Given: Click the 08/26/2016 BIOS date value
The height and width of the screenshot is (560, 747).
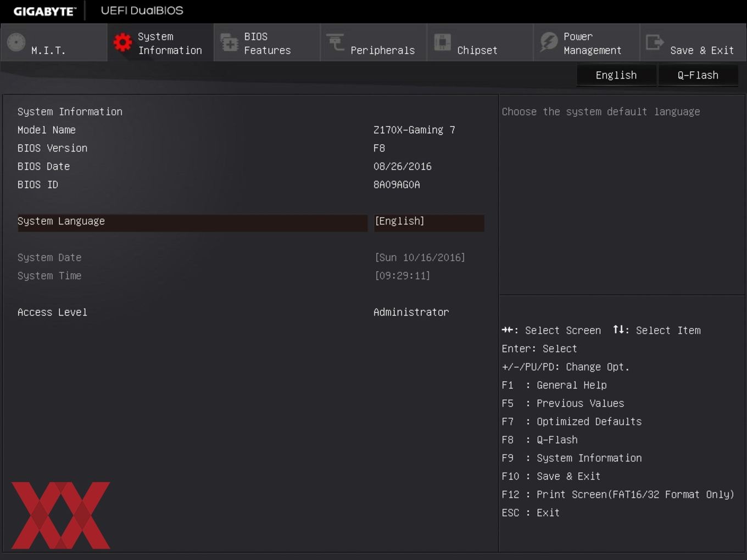Looking at the screenshot, I should point(403,166).
